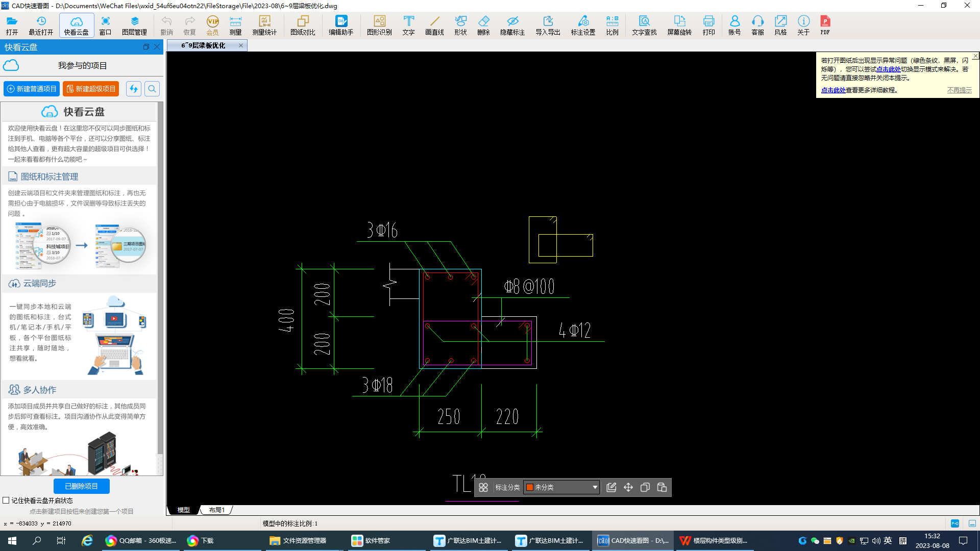The image size is (980, 551).
Task: Open 图层管理 layer management
Action: [x=134, y=25]
